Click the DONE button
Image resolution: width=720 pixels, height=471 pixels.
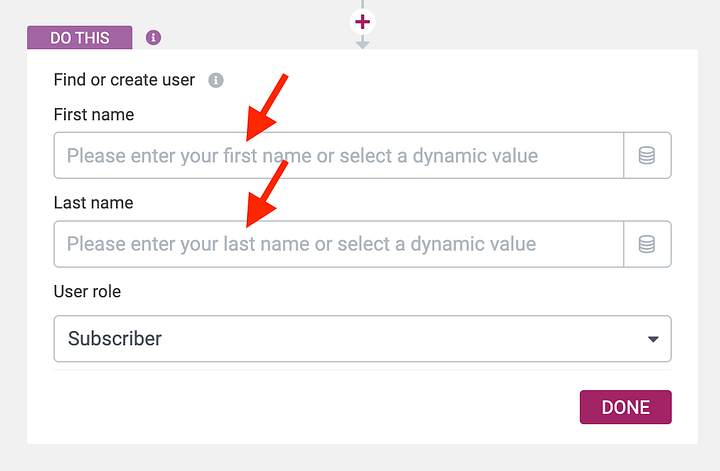(x=625, y=407)
